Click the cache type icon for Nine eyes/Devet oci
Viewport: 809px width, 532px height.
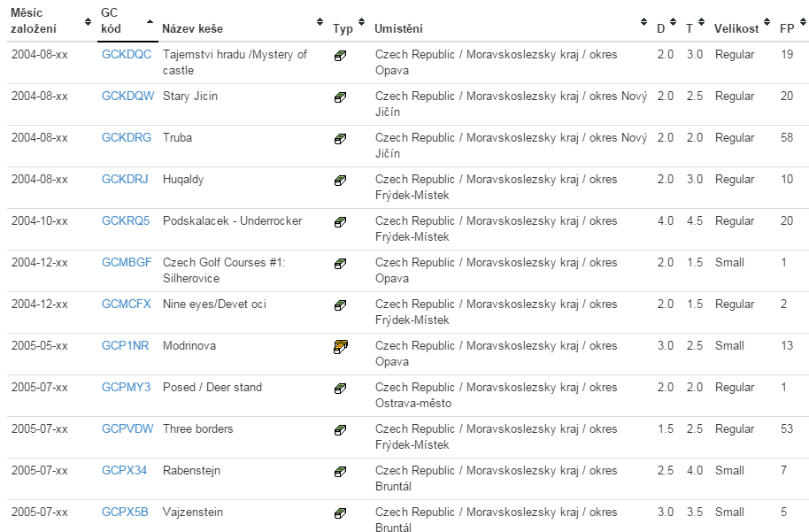[x=340, y=305]
